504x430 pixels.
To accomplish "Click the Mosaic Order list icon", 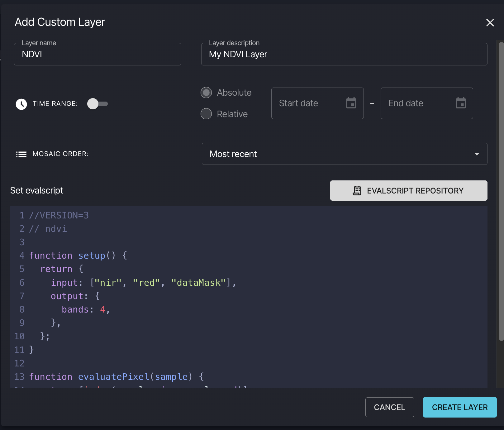I will (x=21, y=154).
